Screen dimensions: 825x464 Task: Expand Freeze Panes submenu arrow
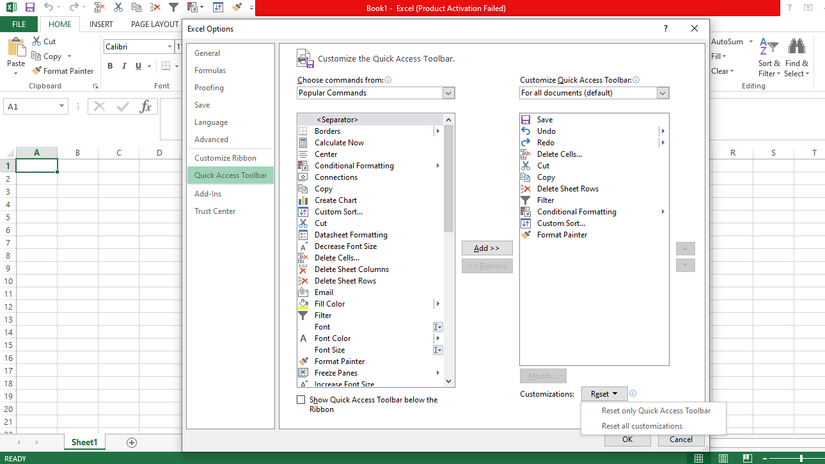click(438, 373)
